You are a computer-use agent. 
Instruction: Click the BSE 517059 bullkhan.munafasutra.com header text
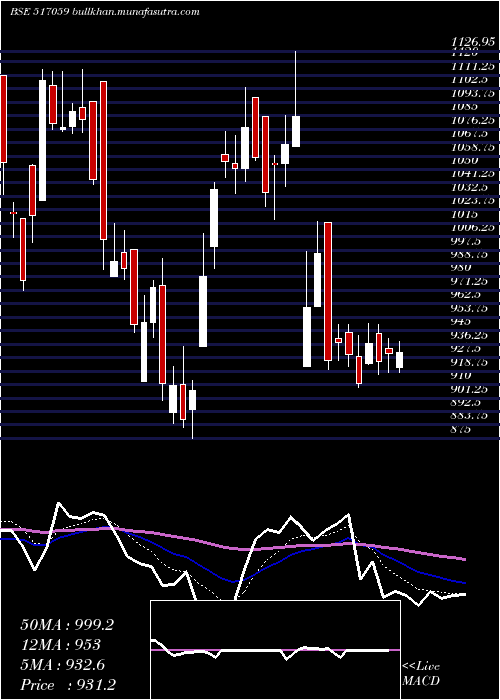tap(104, 12)
